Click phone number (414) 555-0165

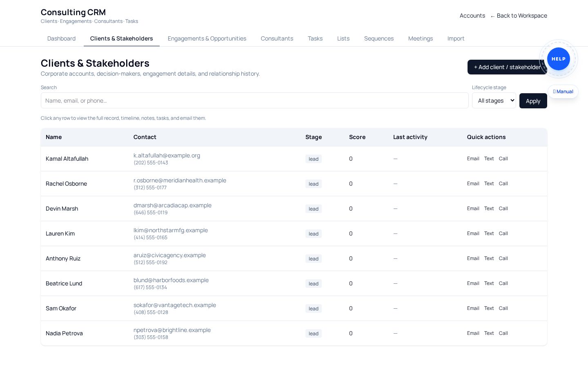coord(150,238)
